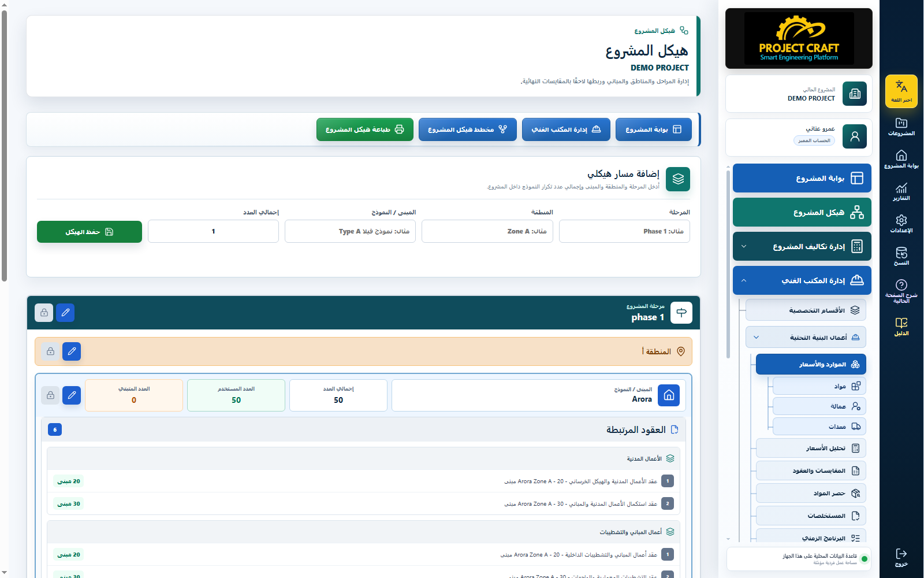
Task: Click the edit pencil on the Arora building row
Action: pos(72,395)
